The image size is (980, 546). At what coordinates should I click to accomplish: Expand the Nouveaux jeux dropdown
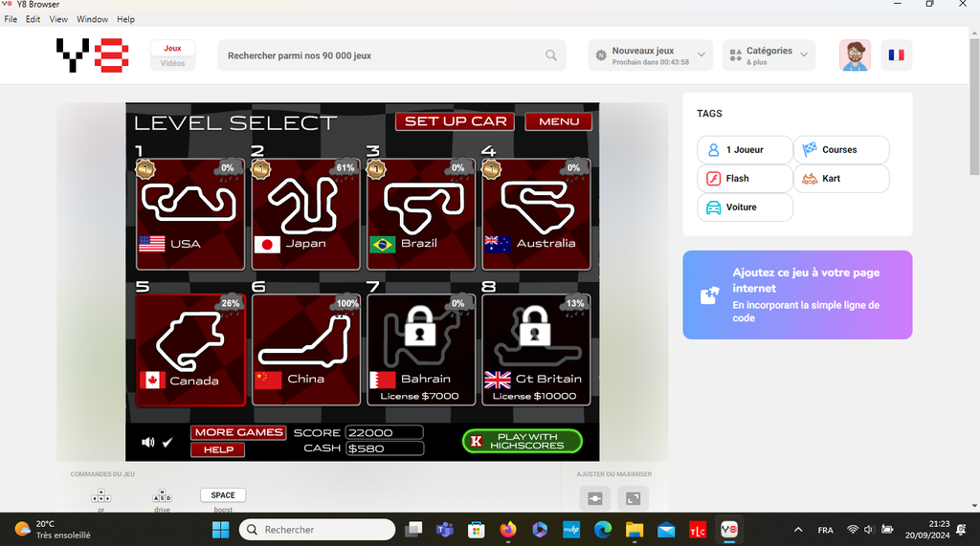tap(650, 55)
